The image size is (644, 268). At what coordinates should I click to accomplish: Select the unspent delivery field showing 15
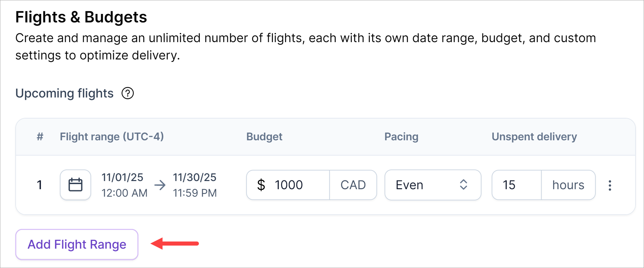(x=516, y=185)
